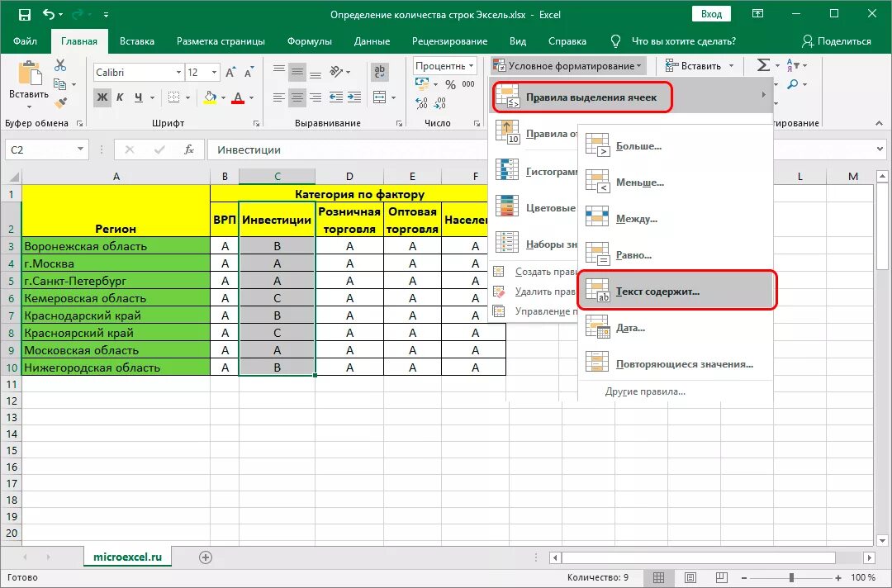Open Другие правила from the submenu
Image resolution: width=892 pixels, height=588 pixels.
(645, 391)
